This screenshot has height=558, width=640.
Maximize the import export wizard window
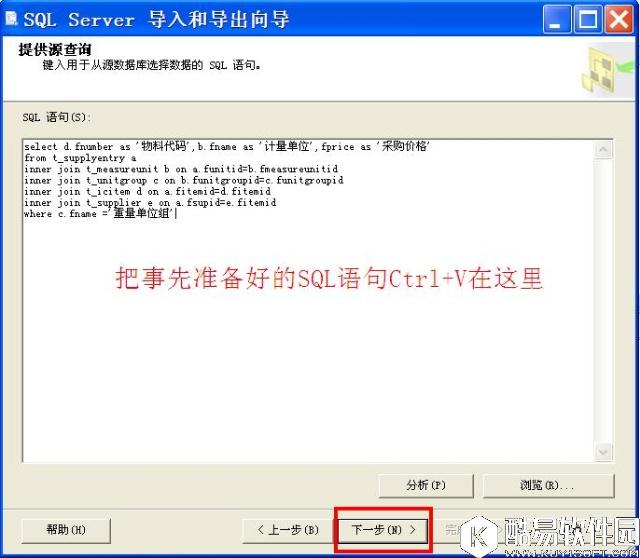pyautogui.click(x=588, y=18)
